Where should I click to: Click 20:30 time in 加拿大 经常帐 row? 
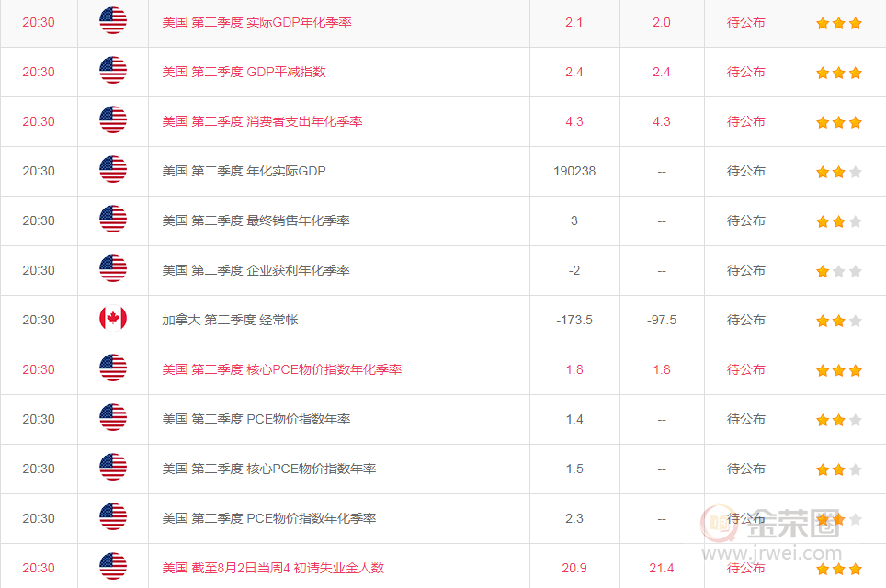point(39,321)
